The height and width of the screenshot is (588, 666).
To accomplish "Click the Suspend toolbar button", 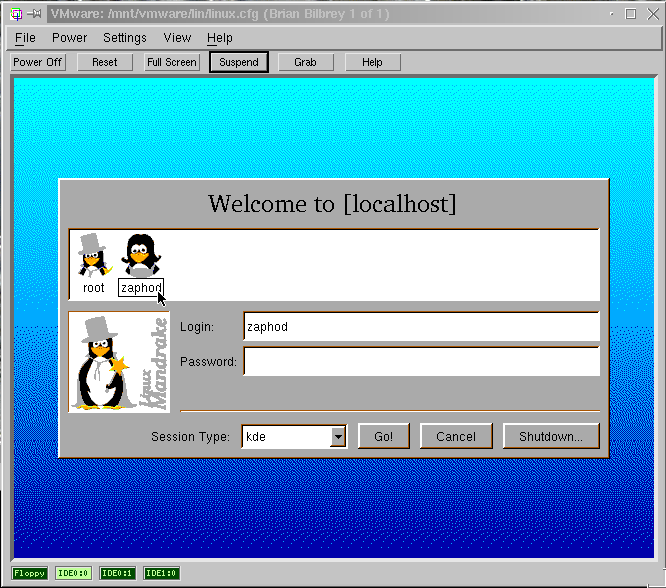I will tap(238, 62).
